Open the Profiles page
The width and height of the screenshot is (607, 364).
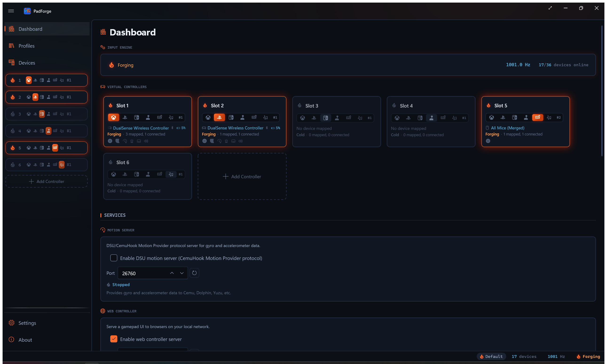tap(47, 46)
